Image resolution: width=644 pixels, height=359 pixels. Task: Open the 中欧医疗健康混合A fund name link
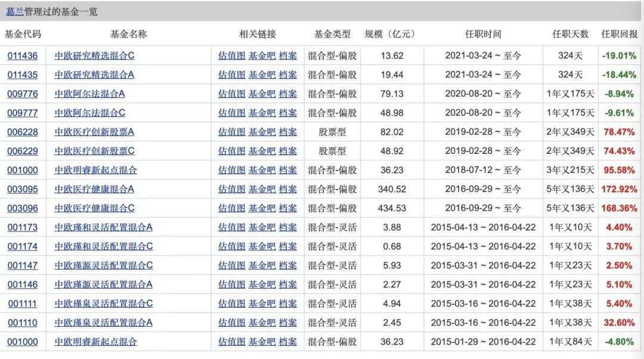click(94, 190)
